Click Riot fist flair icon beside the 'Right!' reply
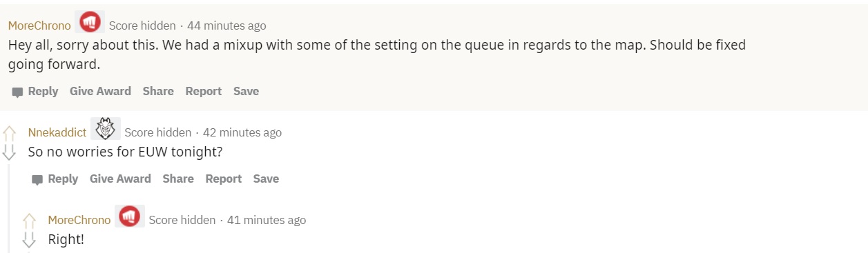This screenshot has height=253, width=868. pos(130,216)
